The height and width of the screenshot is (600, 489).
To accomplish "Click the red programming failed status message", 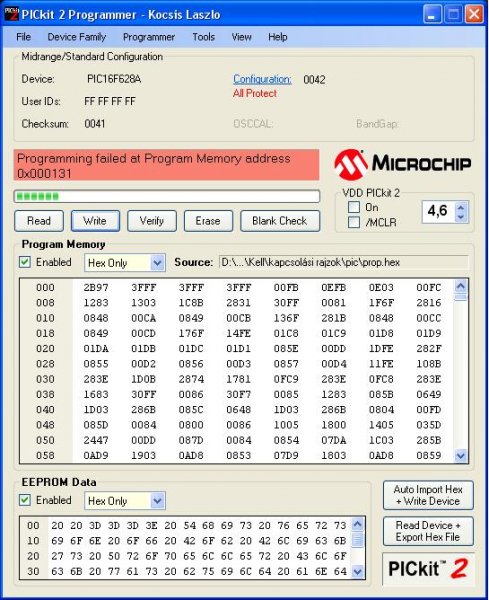I will (166, 165).
